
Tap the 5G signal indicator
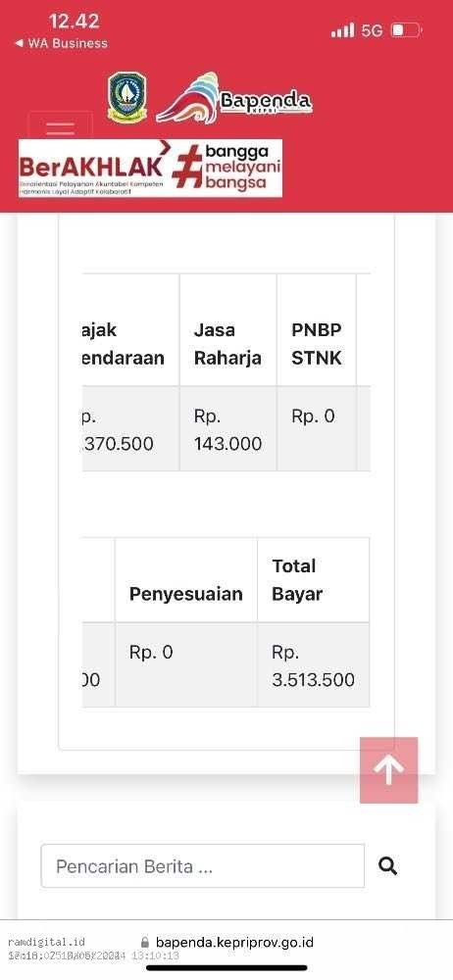tap(372, 30)
